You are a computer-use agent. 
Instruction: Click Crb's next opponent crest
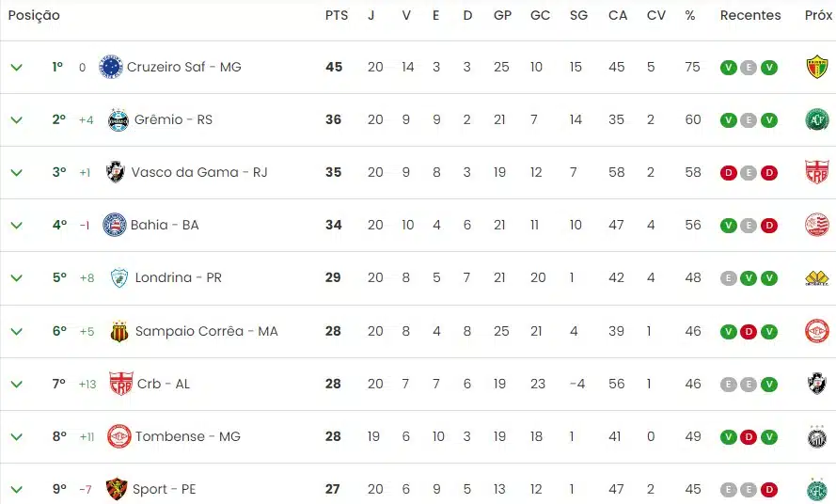click(817, 384)
